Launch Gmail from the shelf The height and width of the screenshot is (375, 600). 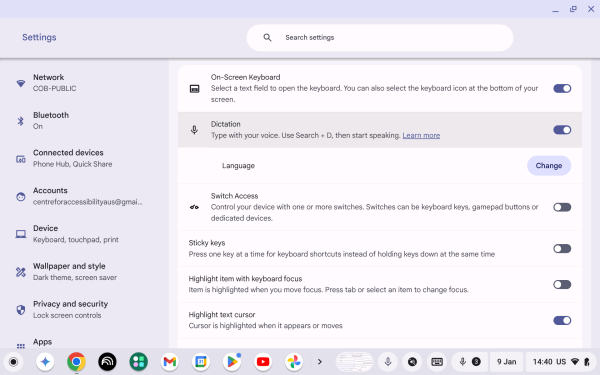[170, 362]
